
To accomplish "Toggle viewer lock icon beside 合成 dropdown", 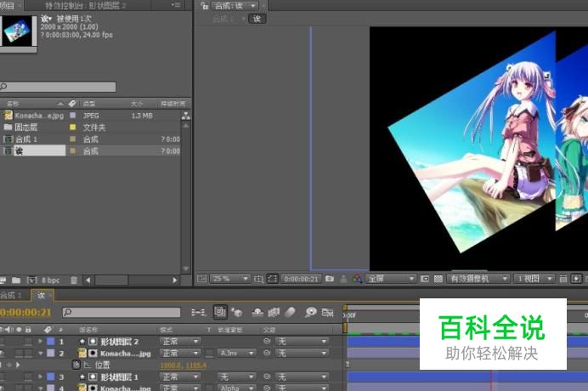I will [205, 6].
